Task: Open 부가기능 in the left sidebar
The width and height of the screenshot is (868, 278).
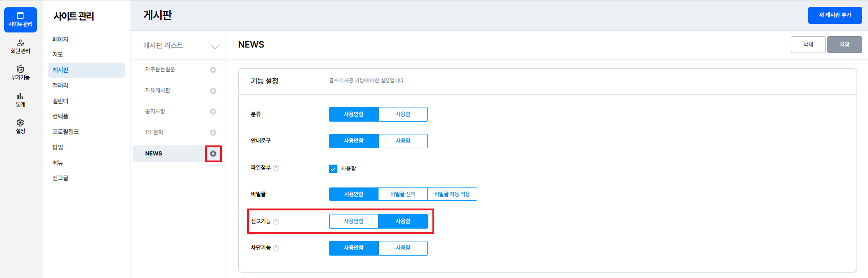Action: coord(21,73)
